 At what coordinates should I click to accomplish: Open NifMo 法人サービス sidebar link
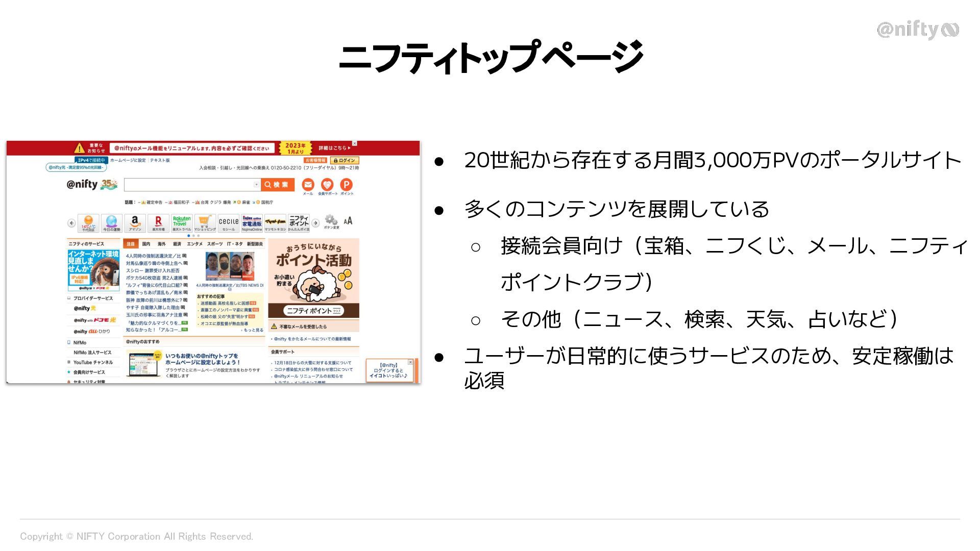click(x=92, y=353)
